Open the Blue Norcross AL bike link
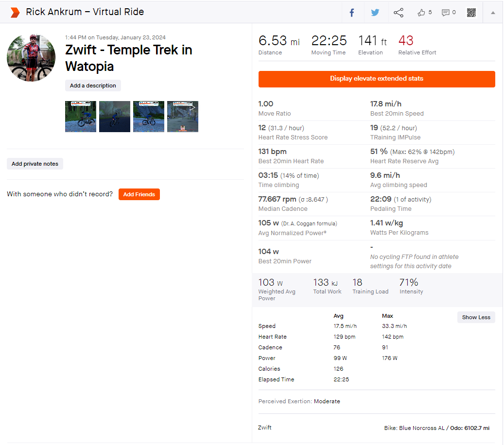The image size is (504, 445). coord(422,428)
